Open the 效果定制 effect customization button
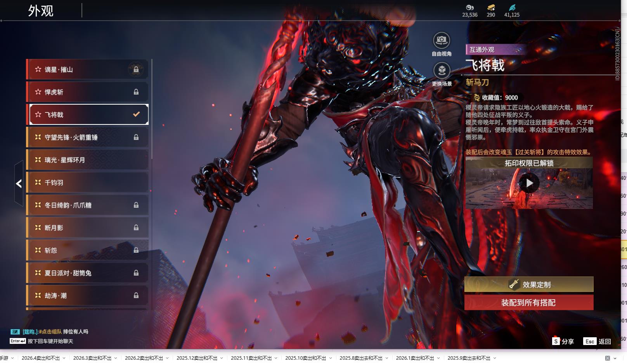The height and width of the screenshot is (364, 627). pos(528,285)
